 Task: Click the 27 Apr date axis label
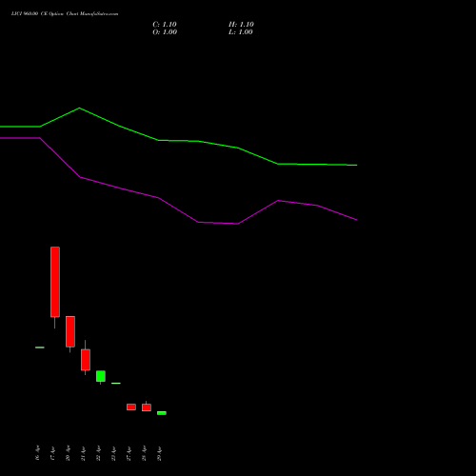tap(129, 453)
